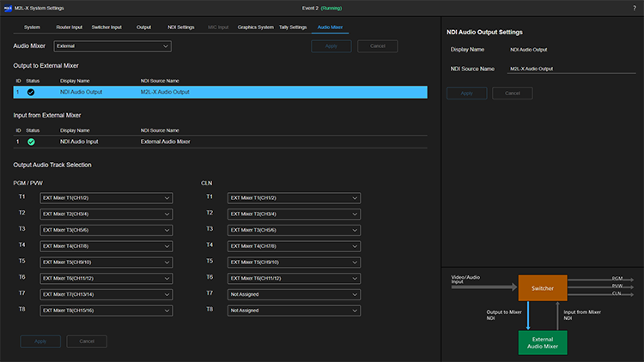Viewport: 644px width, 362px height.
Task: Expand PGM/PVW T1 track dropdown
Action: point(106,197)
